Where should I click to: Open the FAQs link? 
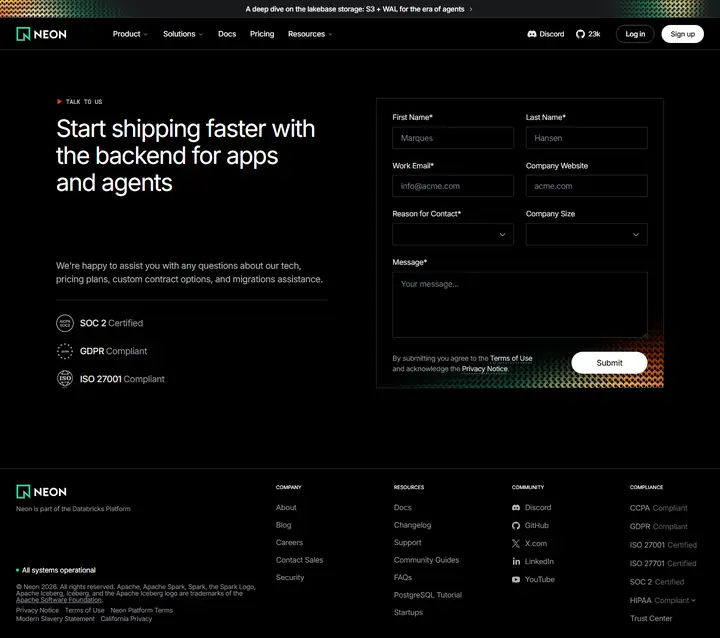[403, 577]
